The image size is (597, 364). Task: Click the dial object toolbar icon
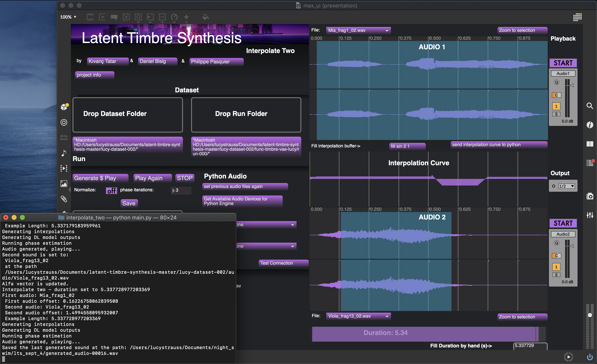point(174,17)
